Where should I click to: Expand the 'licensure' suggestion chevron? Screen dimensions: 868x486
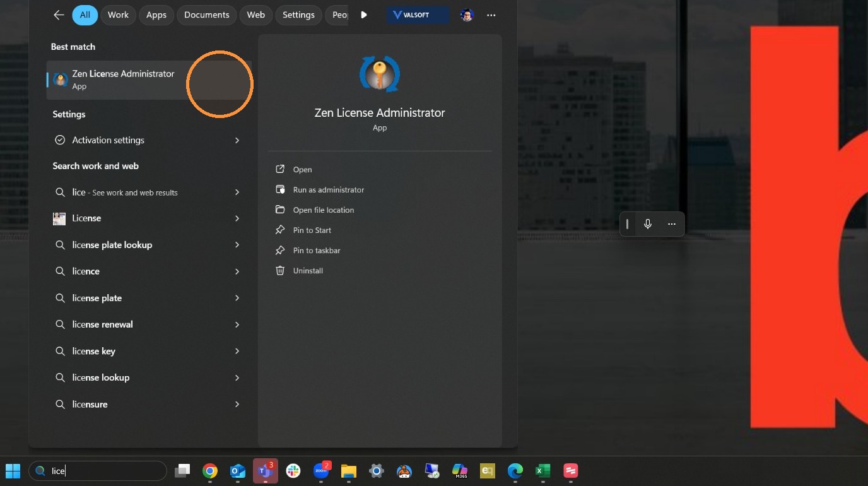tap(237, 404)
